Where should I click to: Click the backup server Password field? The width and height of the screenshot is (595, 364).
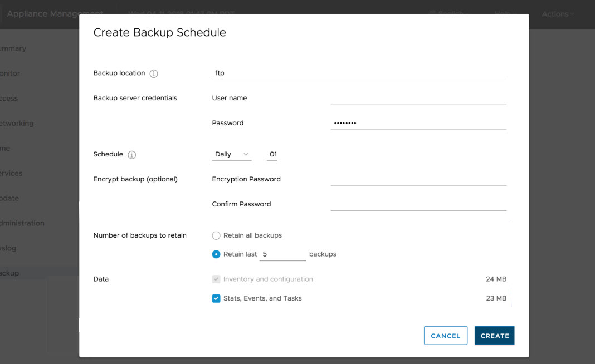(x=418, y=123)
